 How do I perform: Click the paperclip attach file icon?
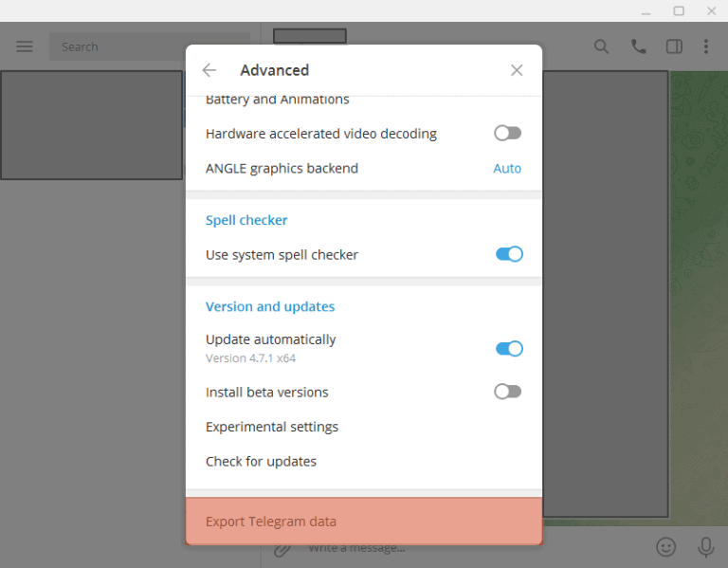point(282,548)
